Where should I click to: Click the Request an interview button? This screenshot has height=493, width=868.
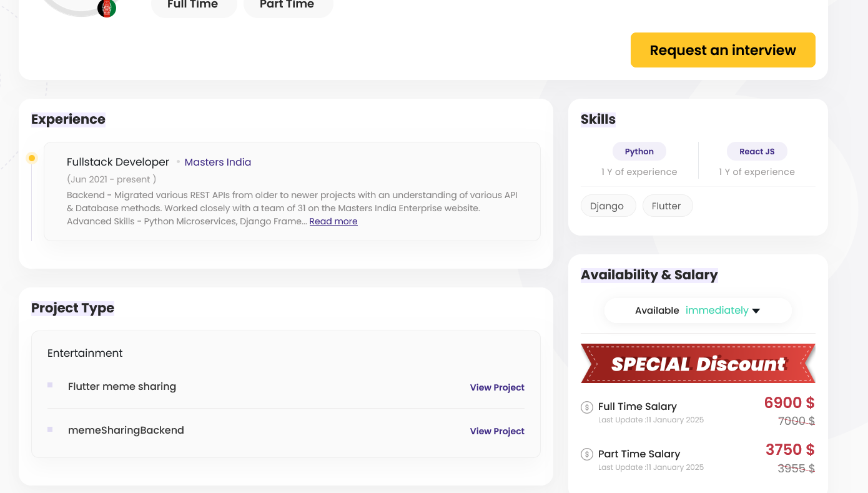pyautogui.click(x=723, y=50)
